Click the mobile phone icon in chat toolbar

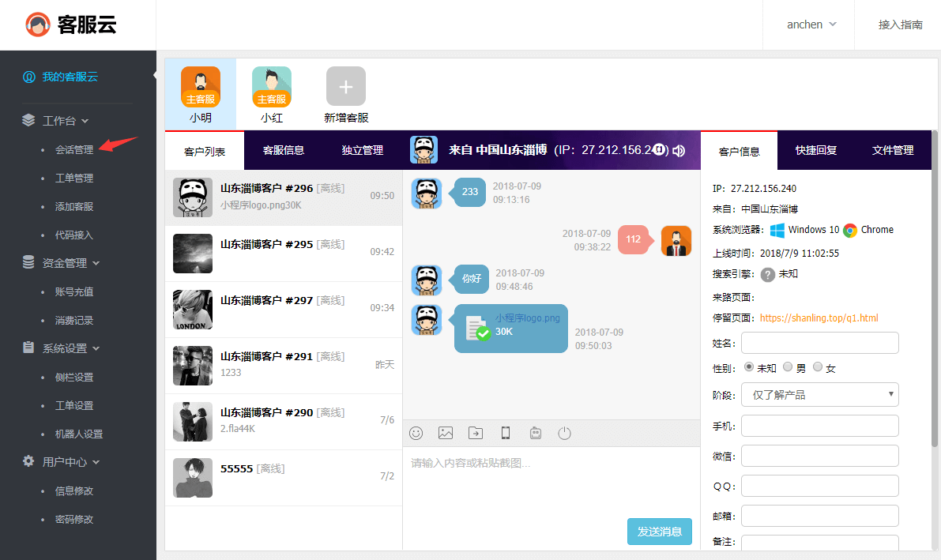point(506,433)
